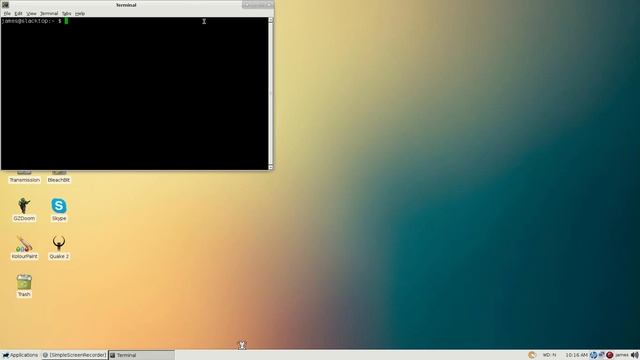Click the network tray icon
Image resolution: width=640 pixels, height=360 pixels.
602,355
